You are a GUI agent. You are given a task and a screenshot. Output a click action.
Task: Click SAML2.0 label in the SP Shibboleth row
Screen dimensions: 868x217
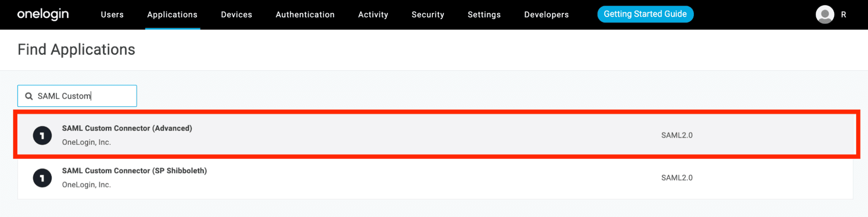677,178
